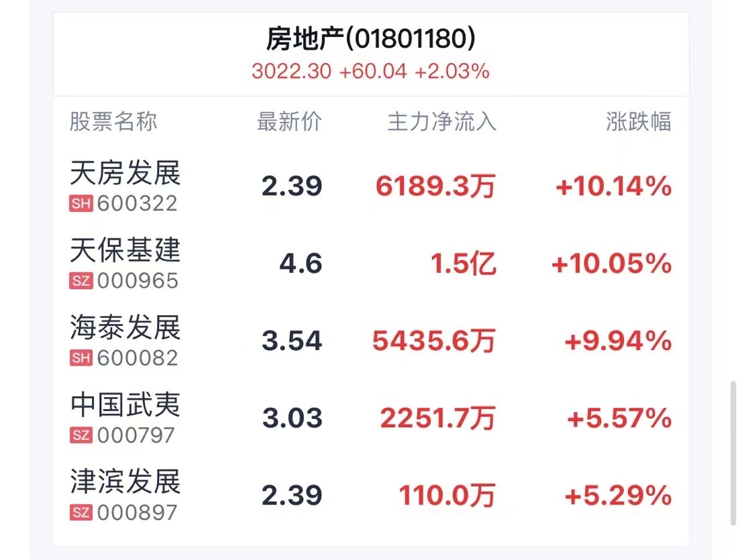Screen dimensions: 742x560
Task: Sort by the 涨跌幅 column header
Action: (638, 122)
